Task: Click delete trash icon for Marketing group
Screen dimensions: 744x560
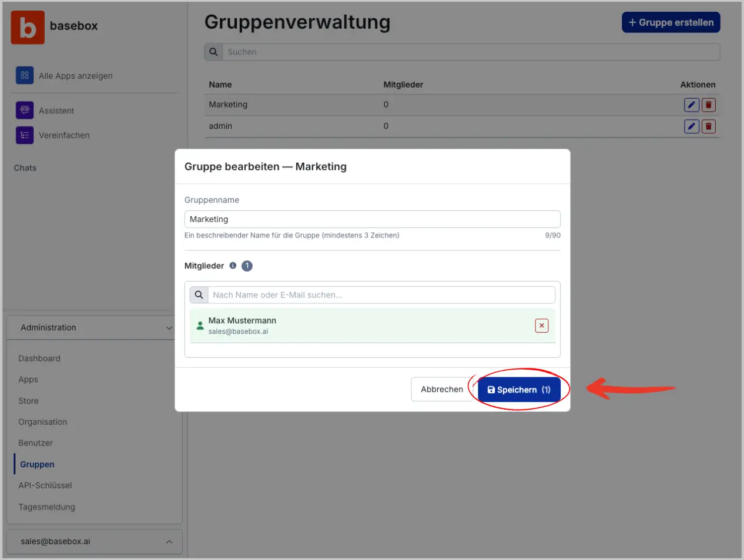Action: [x=708, y=105]
